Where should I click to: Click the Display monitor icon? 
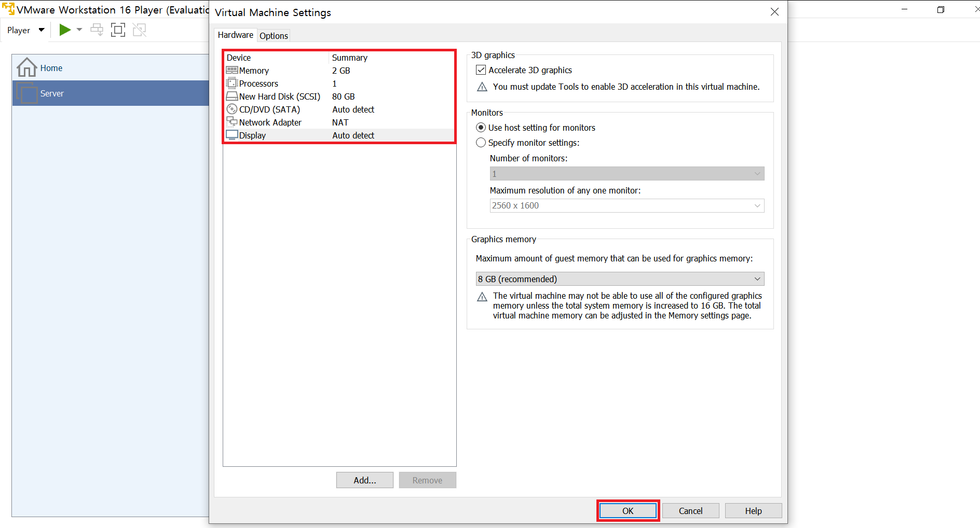232,135
